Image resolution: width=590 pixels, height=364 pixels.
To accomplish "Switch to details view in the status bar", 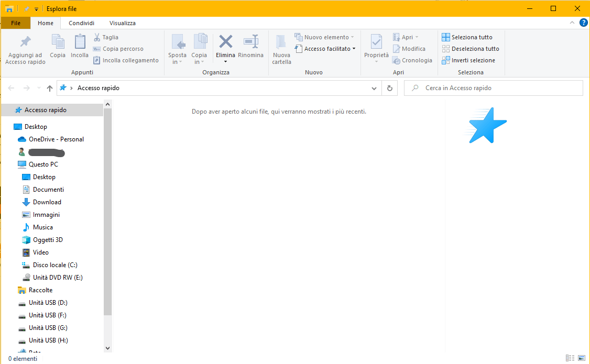I will tap(570, 358).
